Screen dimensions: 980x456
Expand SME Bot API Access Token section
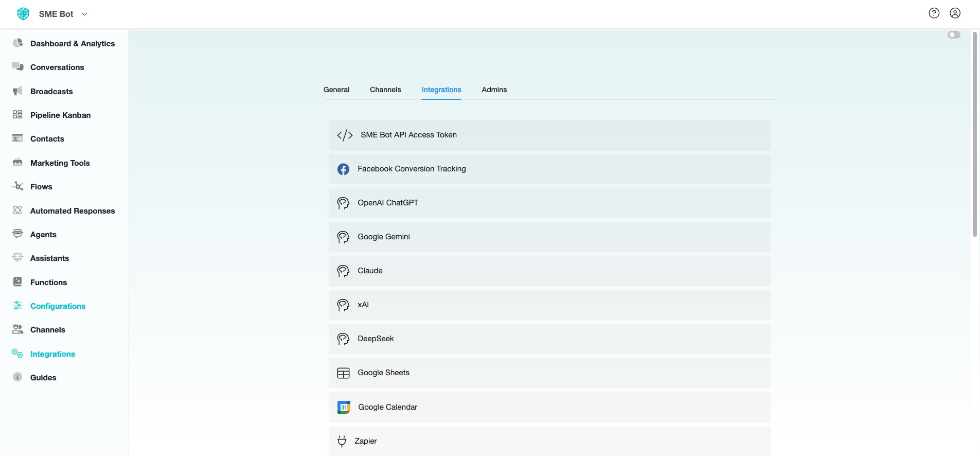click(549, 135)
